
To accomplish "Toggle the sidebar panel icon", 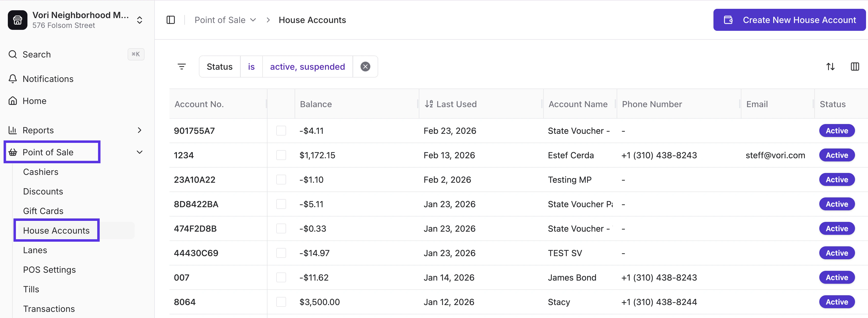I will point(170,20).
